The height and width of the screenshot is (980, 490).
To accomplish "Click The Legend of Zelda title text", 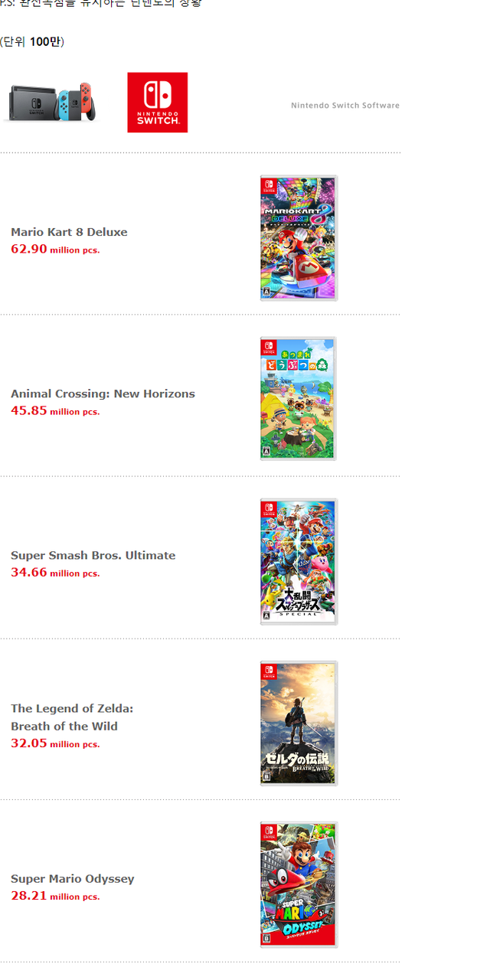I will 72,708.
